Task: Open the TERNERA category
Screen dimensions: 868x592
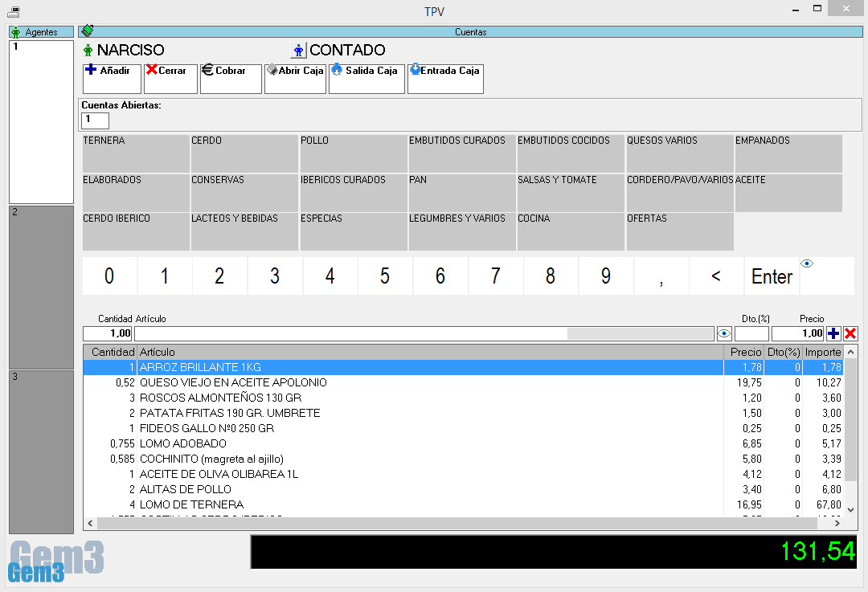Action: coord(136,153)
